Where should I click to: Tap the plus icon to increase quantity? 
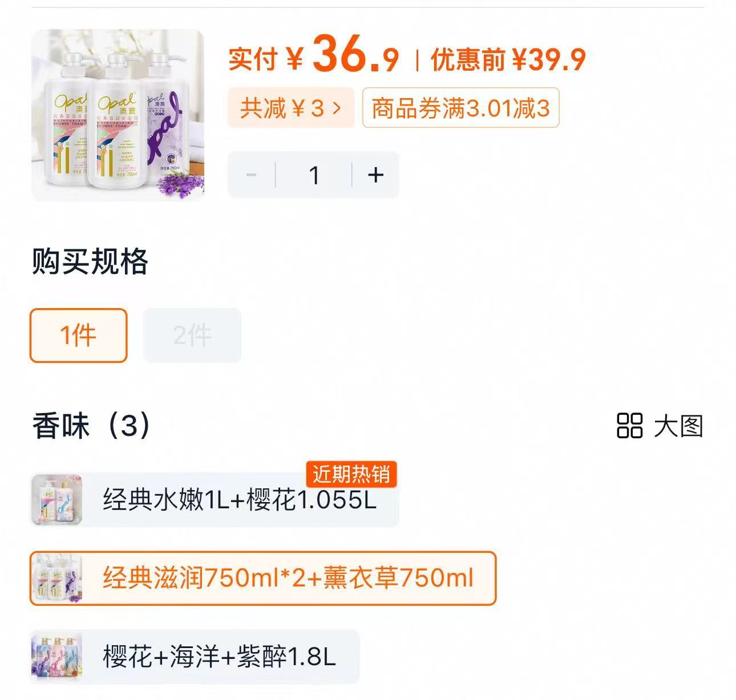pos(375,175)
